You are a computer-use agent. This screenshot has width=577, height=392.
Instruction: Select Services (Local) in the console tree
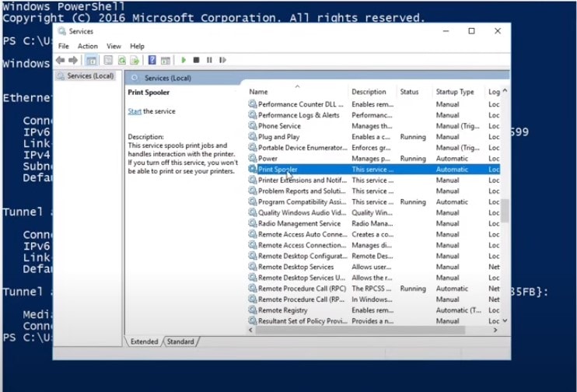(x=90, y=75)
